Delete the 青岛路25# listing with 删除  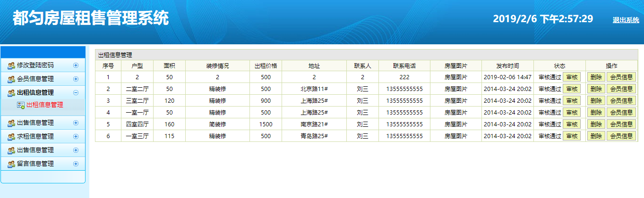[596, 136]
